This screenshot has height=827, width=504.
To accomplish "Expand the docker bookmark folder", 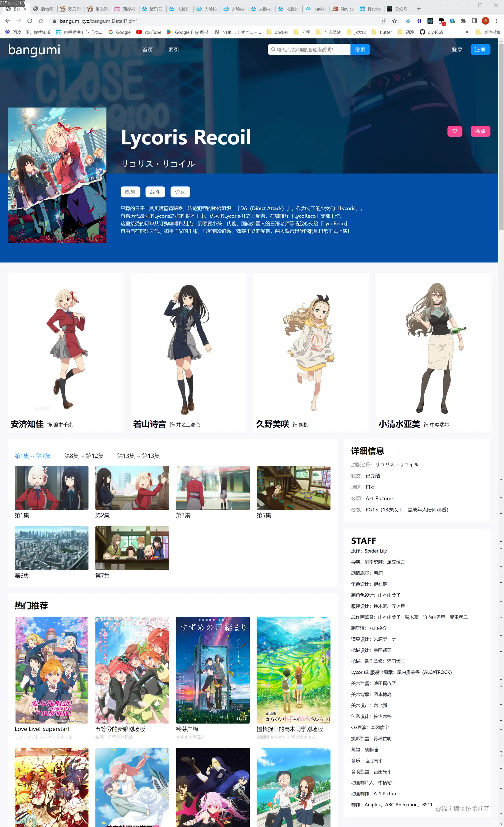I will (x=278, y=32).
